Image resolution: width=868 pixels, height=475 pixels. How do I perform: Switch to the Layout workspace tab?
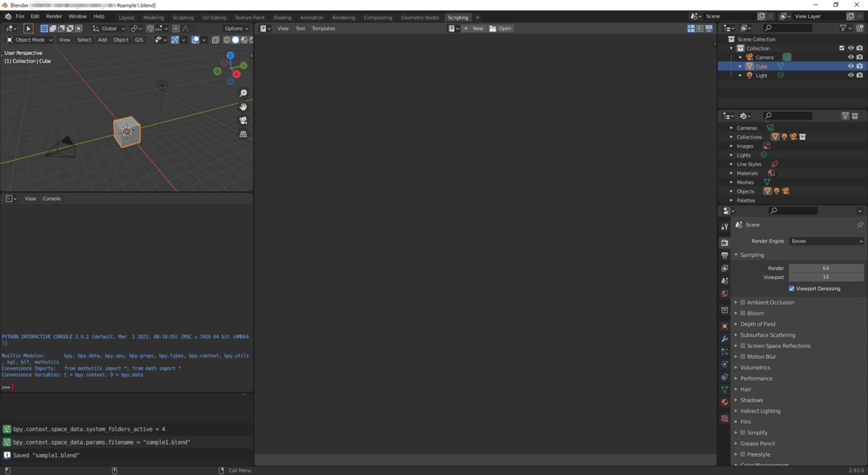(x=126, y=18)
